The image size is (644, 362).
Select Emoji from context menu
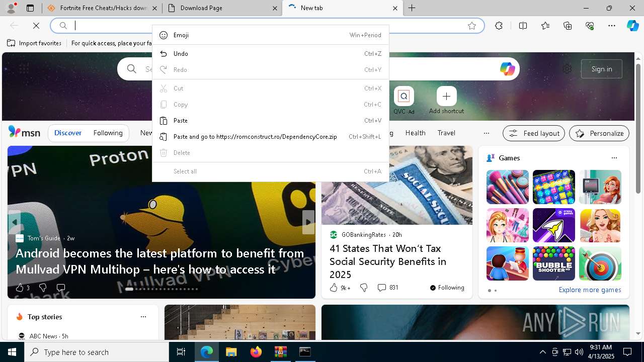click(x=270, y=35)
